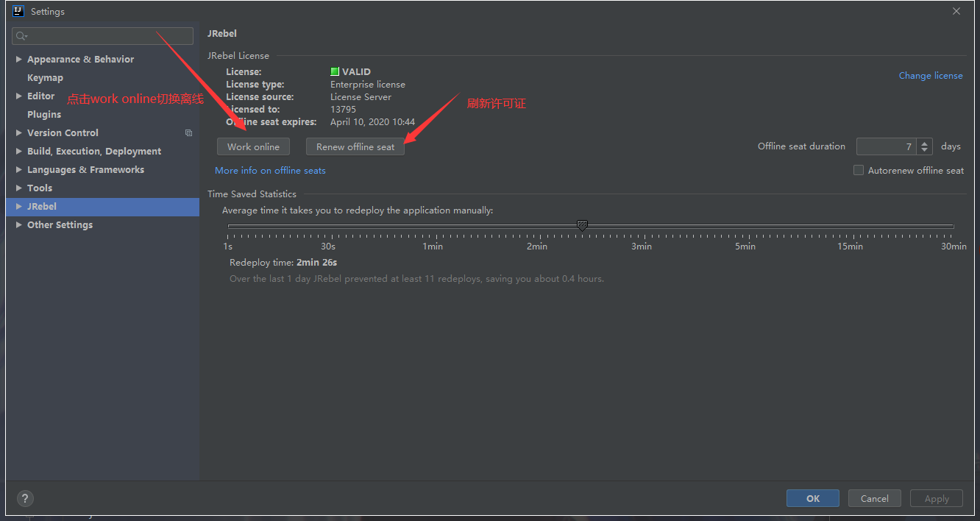Screen dimensions: 980x521
Task: Click the 30min label on slider scale
Action: click(x=954, y=247)
